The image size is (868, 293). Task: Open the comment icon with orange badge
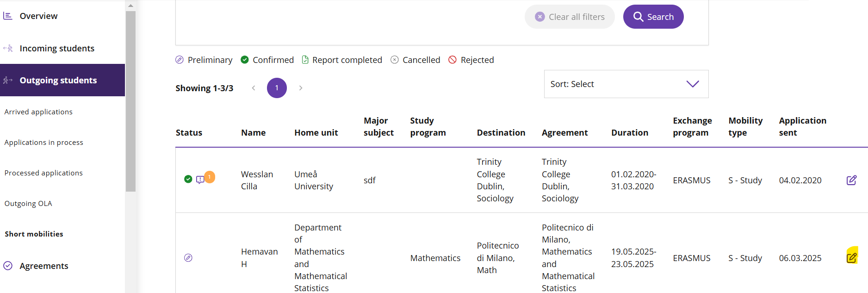[x=200, y=180]
